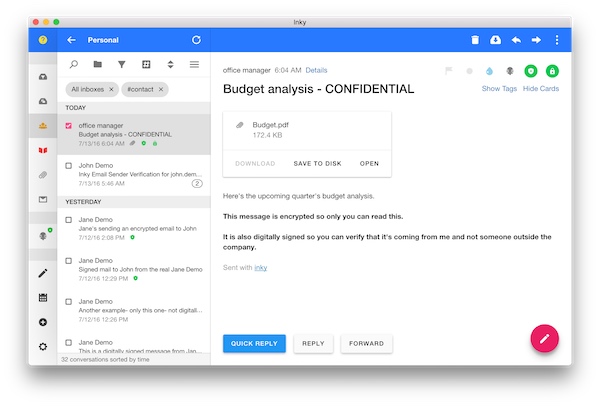Screen dimensions: 600x406
Task: Open conversation count badge showing 2
Action: point(197,184)
